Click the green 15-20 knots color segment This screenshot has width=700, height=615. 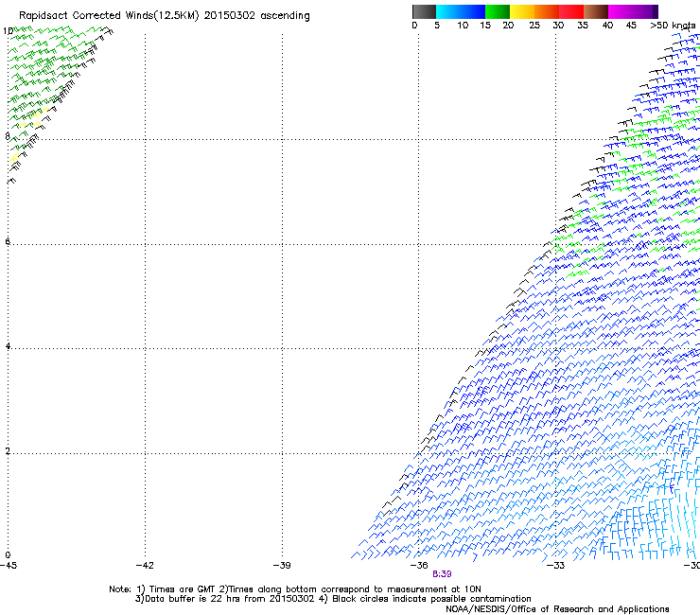coord(498,11)
